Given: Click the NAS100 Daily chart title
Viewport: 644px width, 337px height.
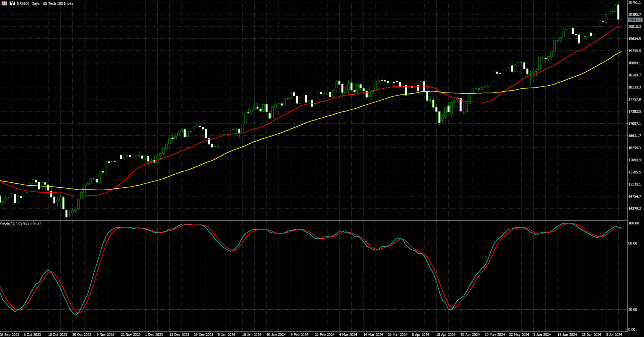Looking at the screenshot, I should coord(45,3).
